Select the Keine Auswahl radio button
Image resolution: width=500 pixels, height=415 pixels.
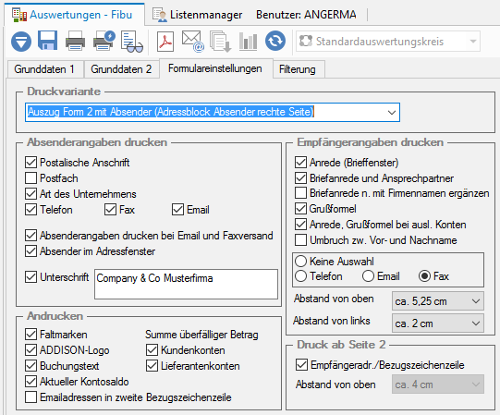[x=301, y=261]
